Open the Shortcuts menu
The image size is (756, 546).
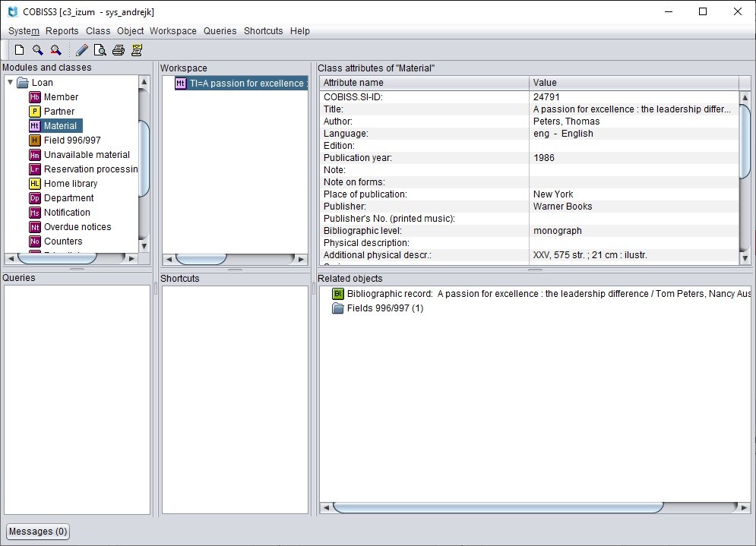tap(263, 31)
